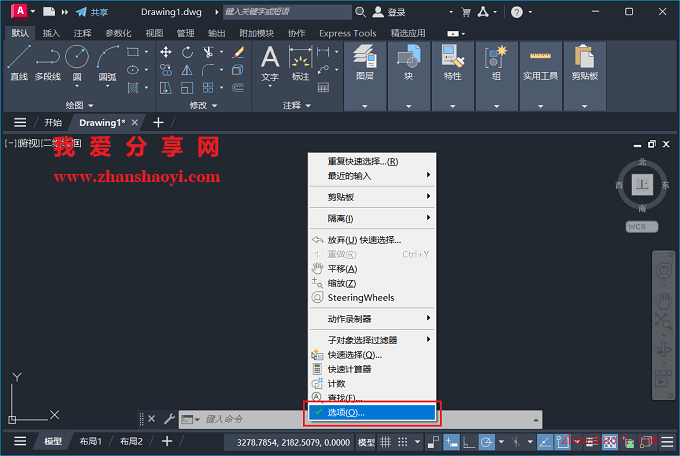Select the Arc (圆弧) tool
The image size is (680, 456).
pyautogui.click(x=107, y=63)
